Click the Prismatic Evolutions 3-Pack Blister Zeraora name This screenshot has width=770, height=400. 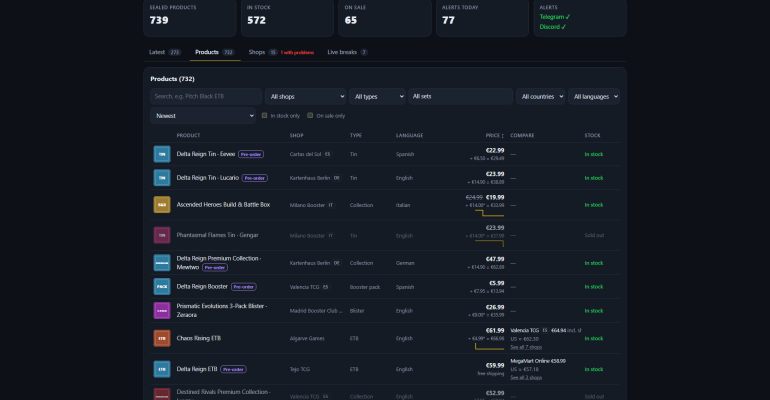pyautogui.click(x=222, y=310)
